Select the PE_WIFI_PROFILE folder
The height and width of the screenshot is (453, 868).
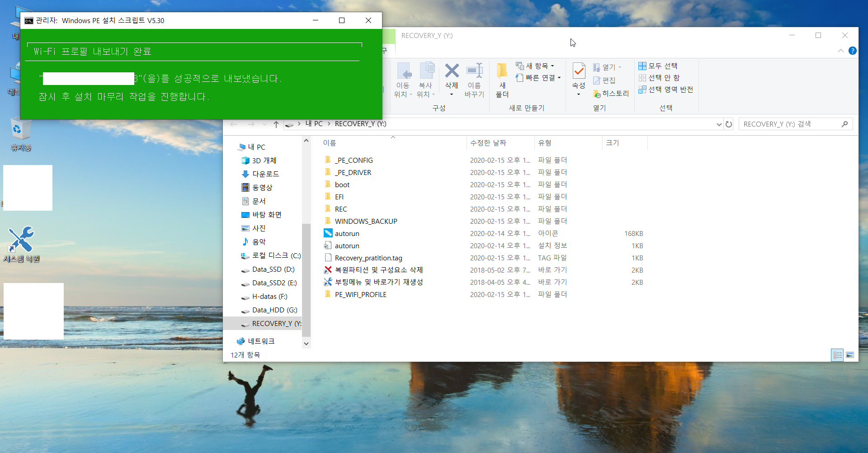(360, 294)
